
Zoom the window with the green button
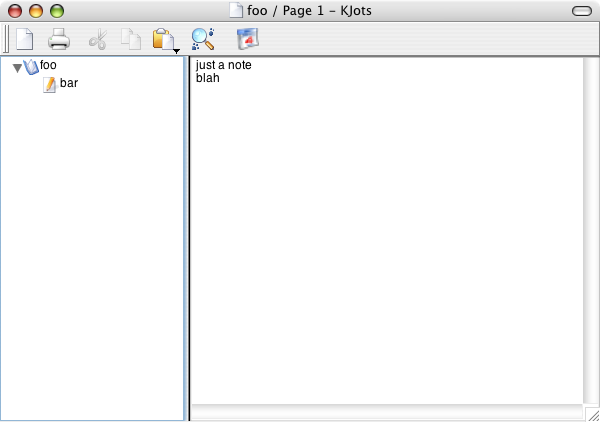(x=57, y=11)
